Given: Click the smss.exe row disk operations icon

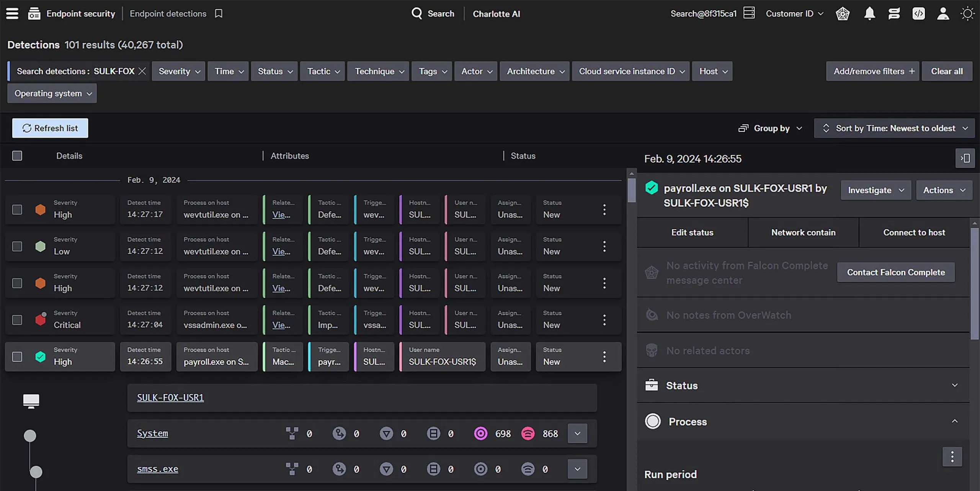Looking at the screenshot, I should 433,469.
